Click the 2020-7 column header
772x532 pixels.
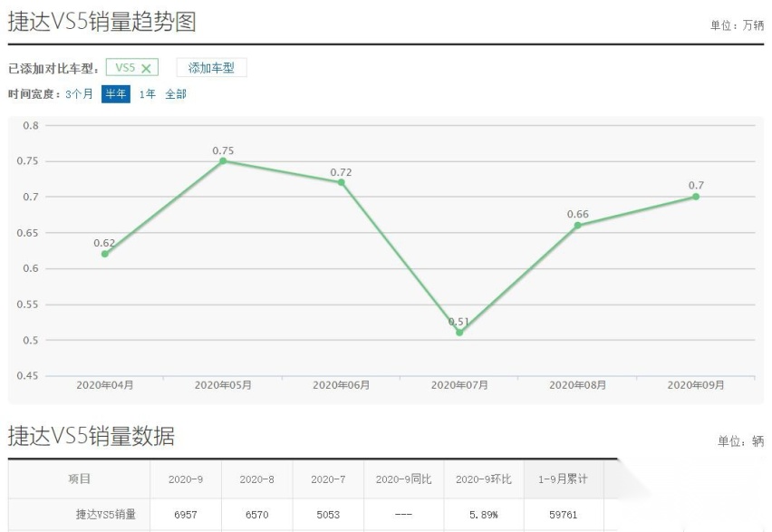coord(328,479)
